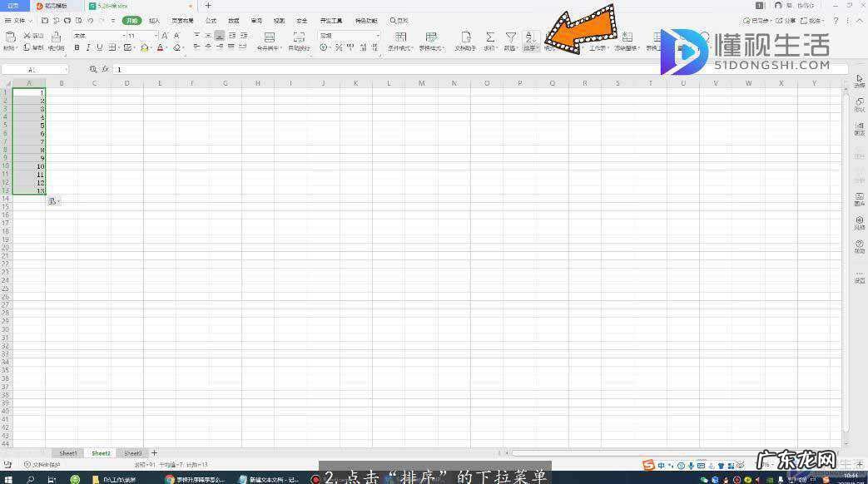Open the font size dropdown
868x484 pixels.
click(x=155, y=36)
